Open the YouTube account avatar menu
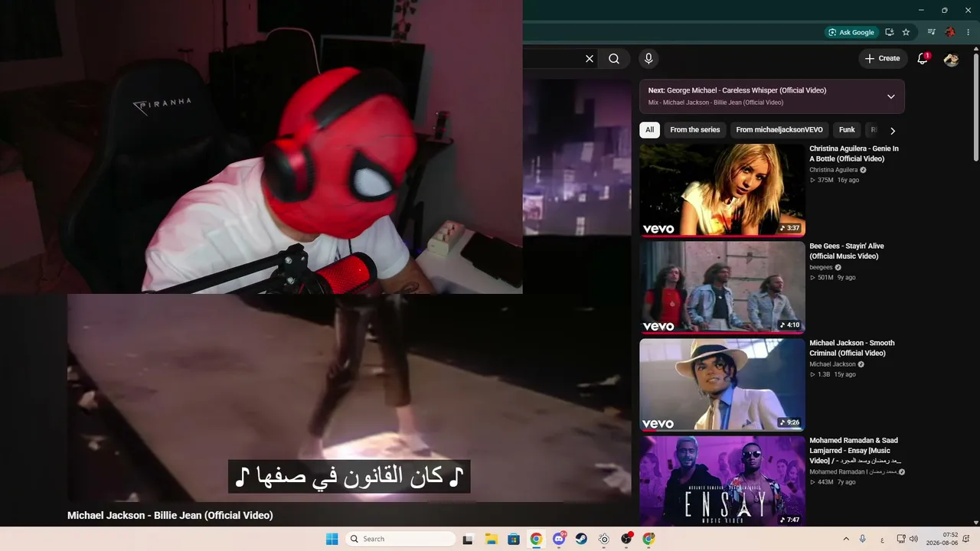980x551 pixels. click(x=951, y=59)
